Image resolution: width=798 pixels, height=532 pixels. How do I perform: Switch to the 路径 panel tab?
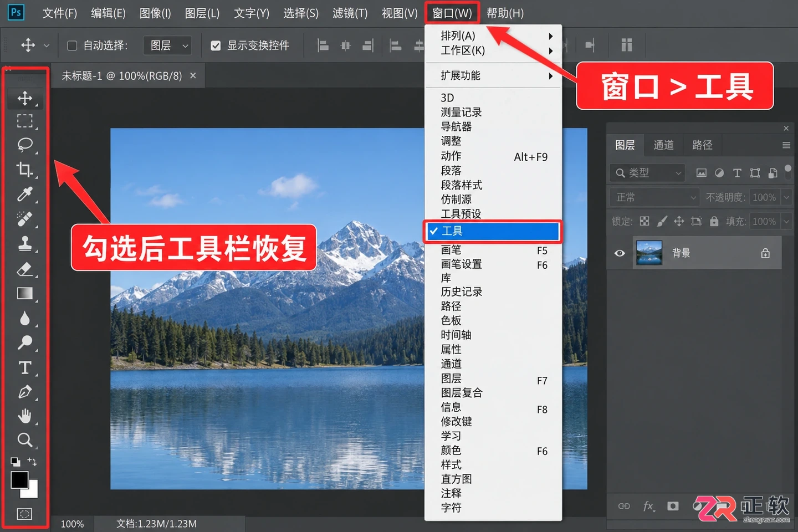(x=702, y=145)
